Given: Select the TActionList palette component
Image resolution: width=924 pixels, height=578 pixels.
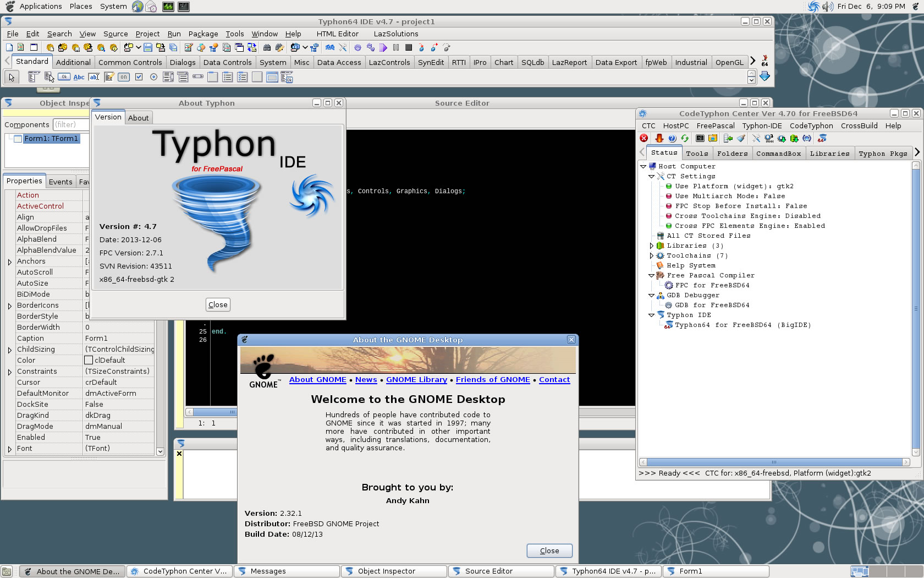Looking at the screenshot, I should click(x=287, y=77).
